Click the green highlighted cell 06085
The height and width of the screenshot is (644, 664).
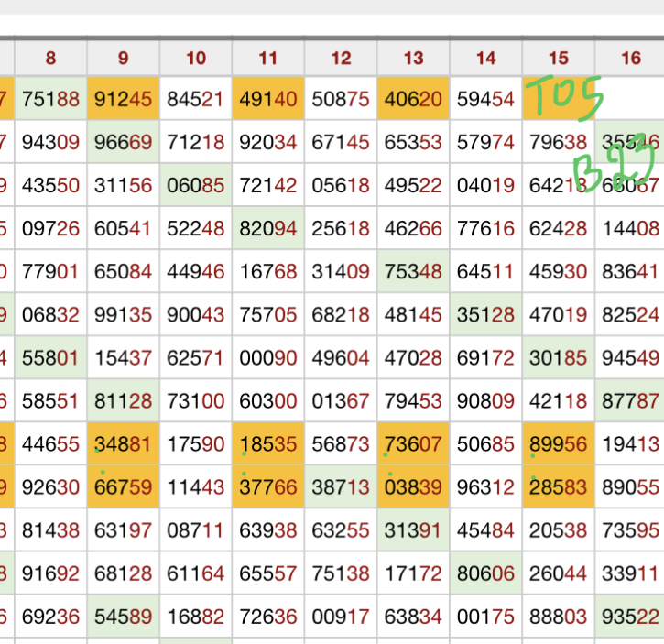coord(195,185)
